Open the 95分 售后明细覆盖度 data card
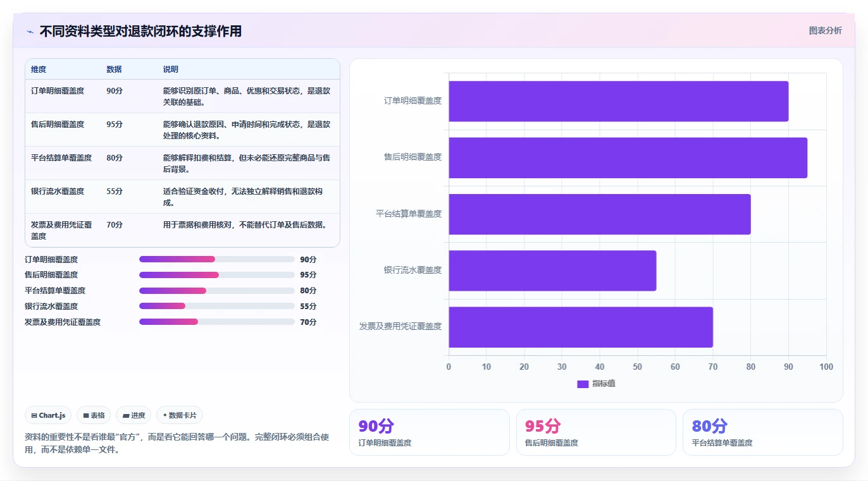Image resolution: width=868 pixels, height=481 pixels. click(596, 432)
